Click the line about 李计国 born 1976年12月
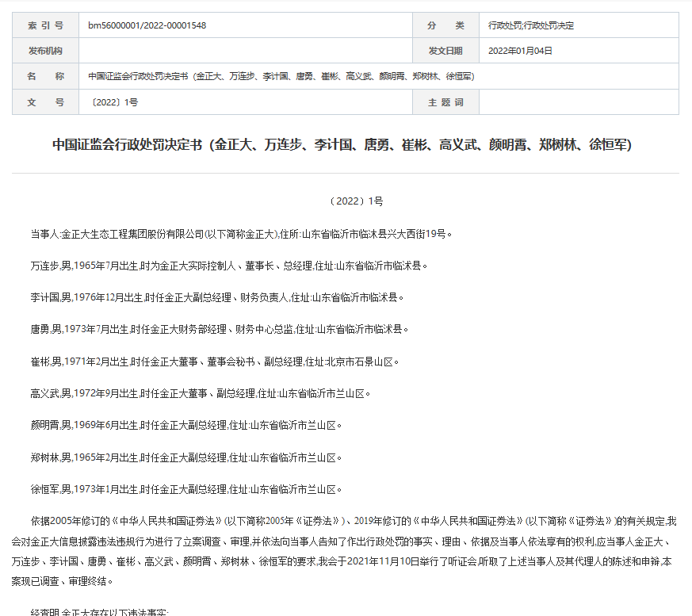This screenshot has width=692, height=616. point(216,297)
